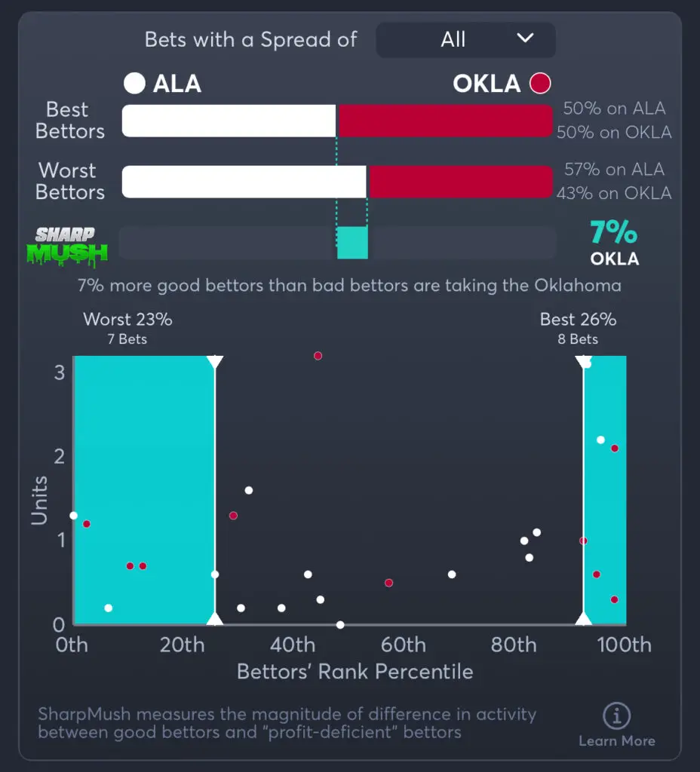
Task: Toggle the Worst Bettors OKLA bar segment
Action: [x=460, y=181]
